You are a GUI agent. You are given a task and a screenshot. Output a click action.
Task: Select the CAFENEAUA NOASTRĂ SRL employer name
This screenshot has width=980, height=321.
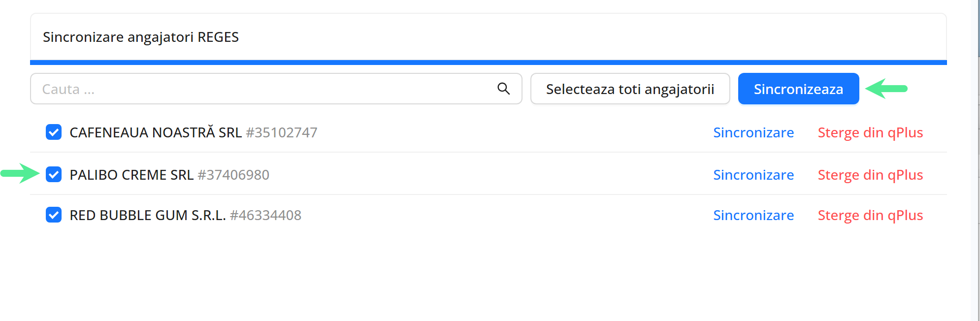156,132
